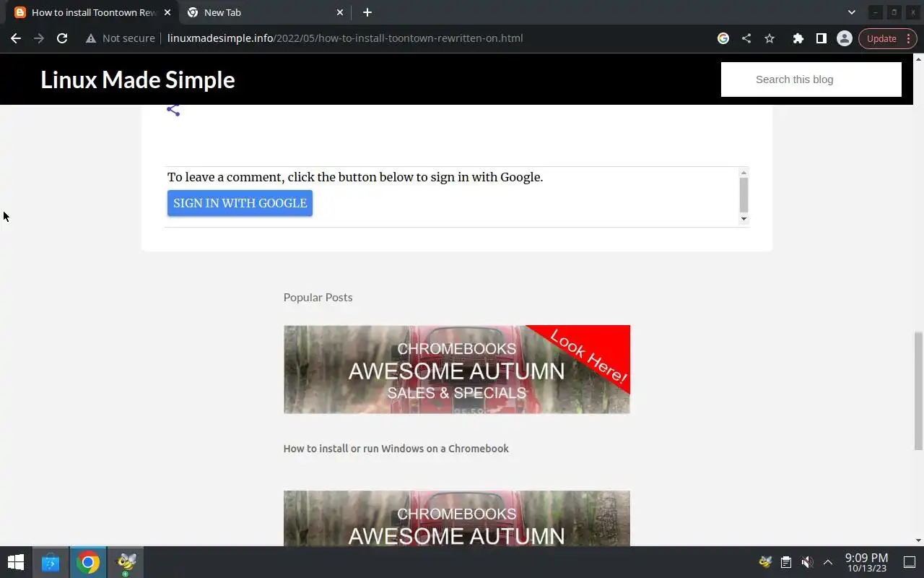The width and height of the screenshot is (924, 578).
Task: Click SIGN IN WITH GOOGLE button
Action: 240,203
